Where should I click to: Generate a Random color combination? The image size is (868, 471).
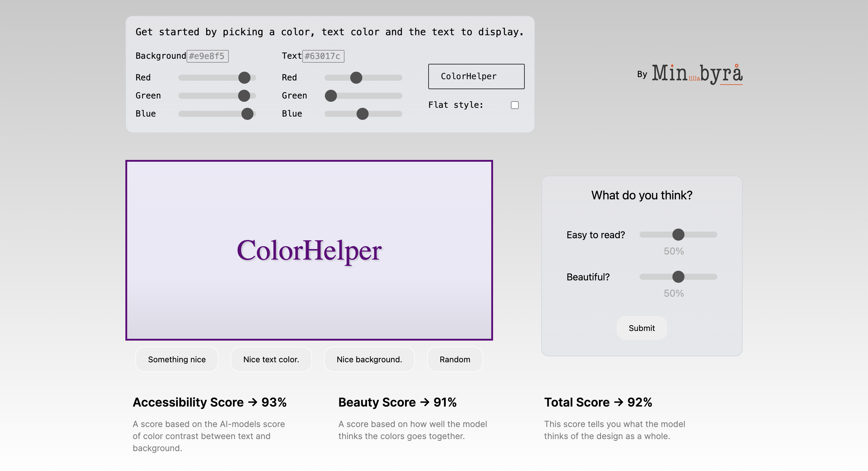click(x=455, y=359)
